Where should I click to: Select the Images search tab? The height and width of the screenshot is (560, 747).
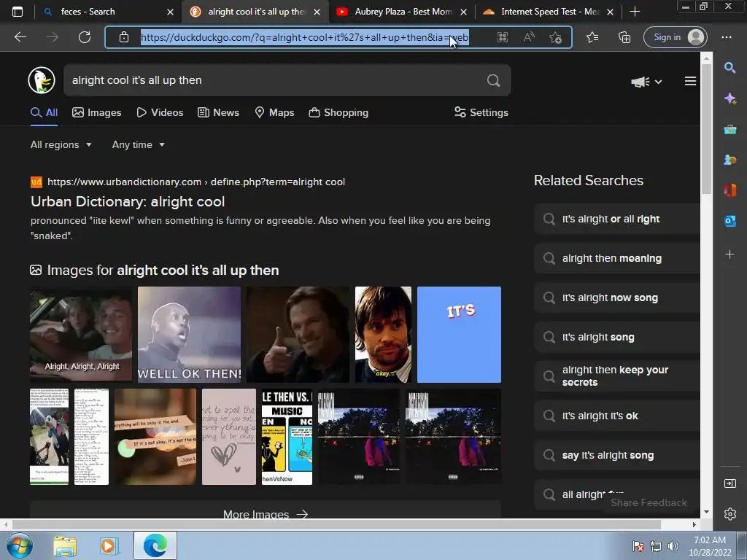[x=97, y=113]
